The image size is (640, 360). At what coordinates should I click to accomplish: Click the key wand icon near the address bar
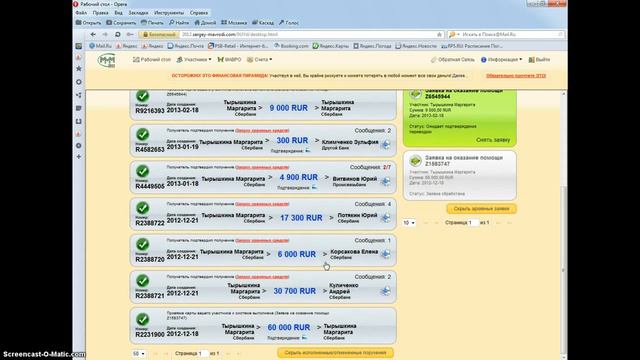(x=130, y=35)
